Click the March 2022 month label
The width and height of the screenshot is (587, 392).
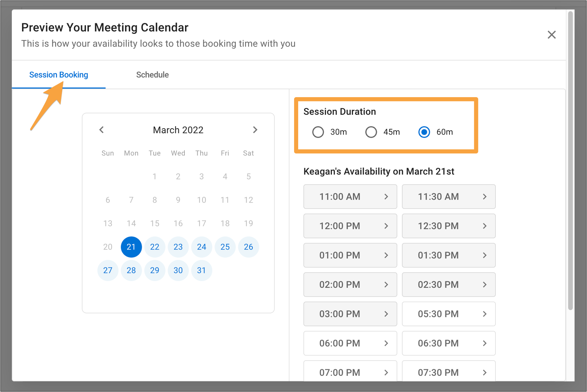tap(178, 130)
